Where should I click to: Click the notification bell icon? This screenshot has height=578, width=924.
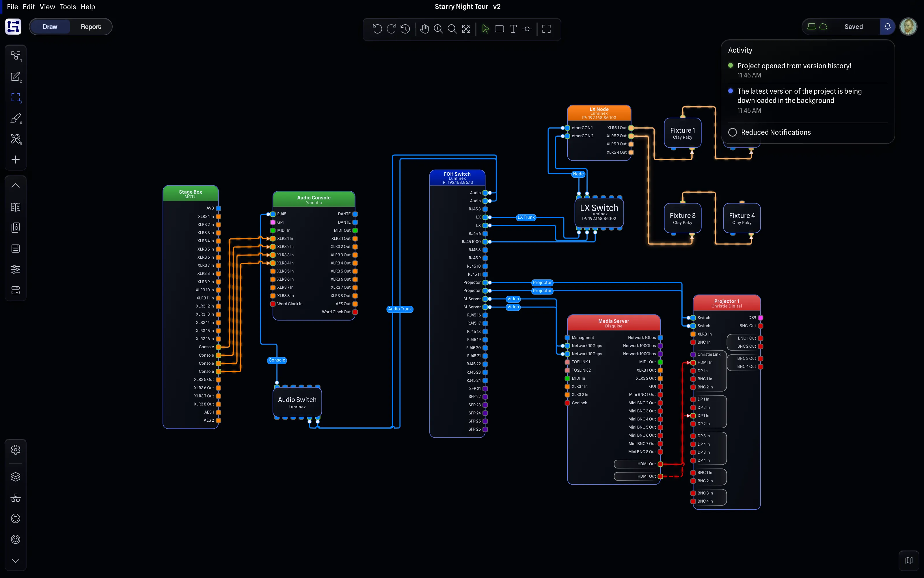click(x=887, y=26)
